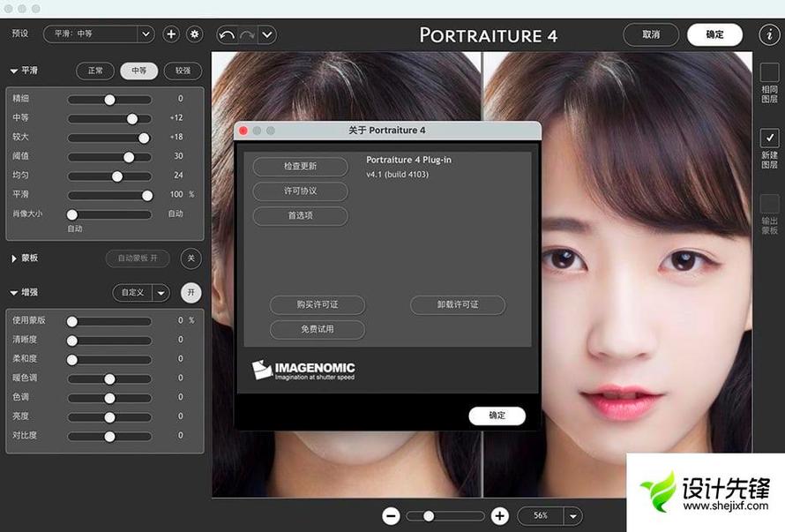785x532 pixels.
Task: Toggle the 输出蒙板 checkbox
Action: pos(769,204)
